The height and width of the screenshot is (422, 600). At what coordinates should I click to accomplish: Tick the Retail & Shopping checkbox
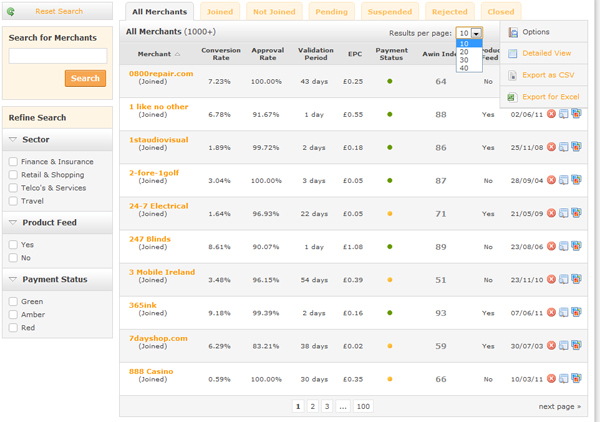[x=13, y=174]
